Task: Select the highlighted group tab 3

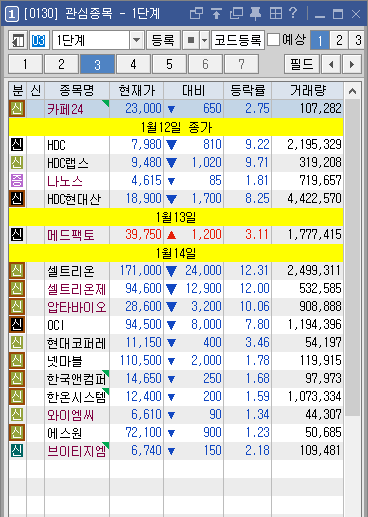Action: pos(97,64)
